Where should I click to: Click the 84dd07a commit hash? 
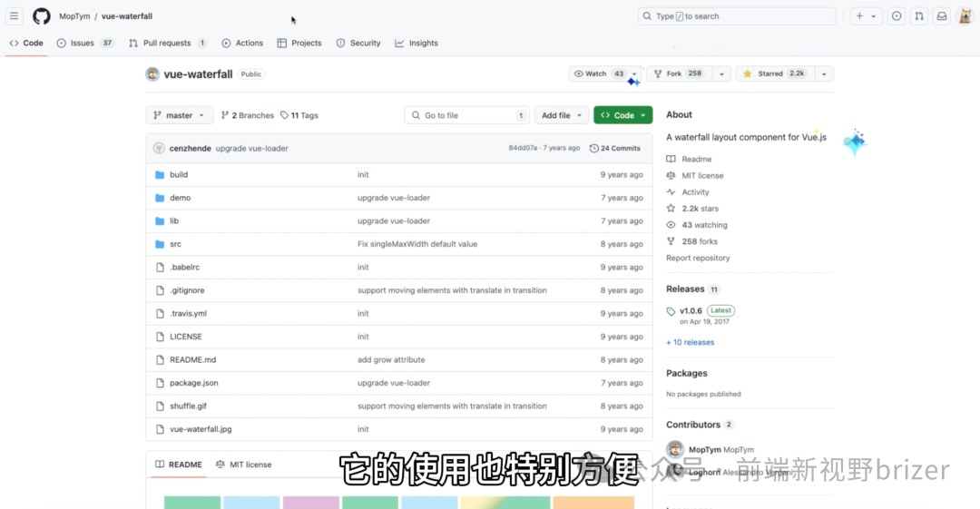click(523, 148)
